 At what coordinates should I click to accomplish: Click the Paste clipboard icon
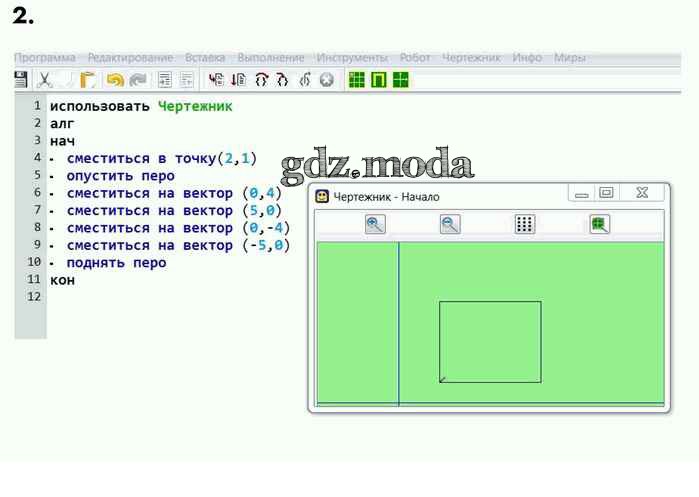coord(88,80)
